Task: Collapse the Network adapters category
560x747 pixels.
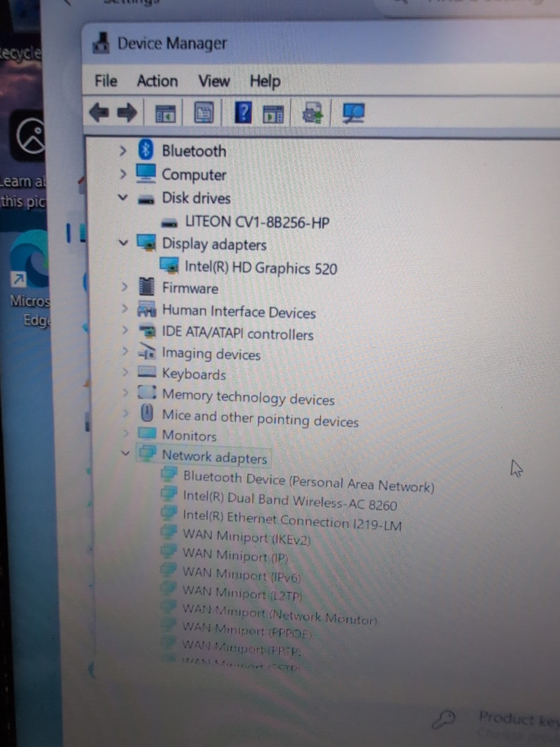Action: [x=125, y=453]
